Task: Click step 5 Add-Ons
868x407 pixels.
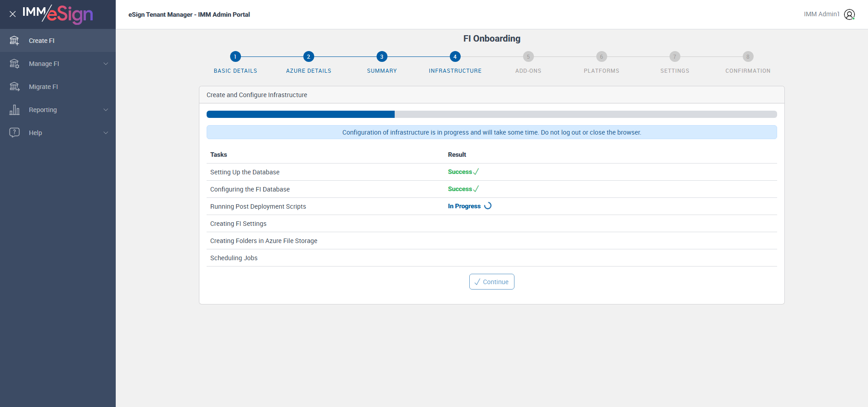Action: click(528, 56)
